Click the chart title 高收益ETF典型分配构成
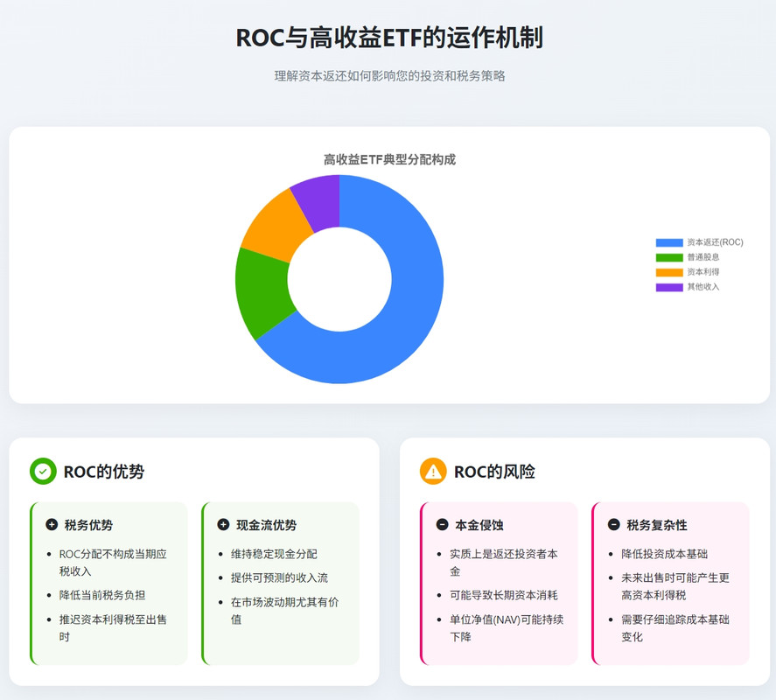The width and height of the screenshot is (776, 700). [389, 159]
